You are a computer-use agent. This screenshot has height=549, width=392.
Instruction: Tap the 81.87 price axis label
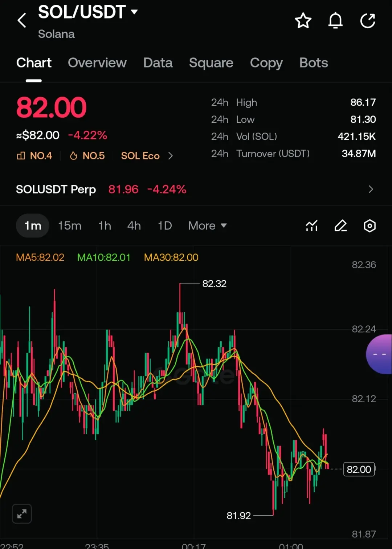pos(364,534)
